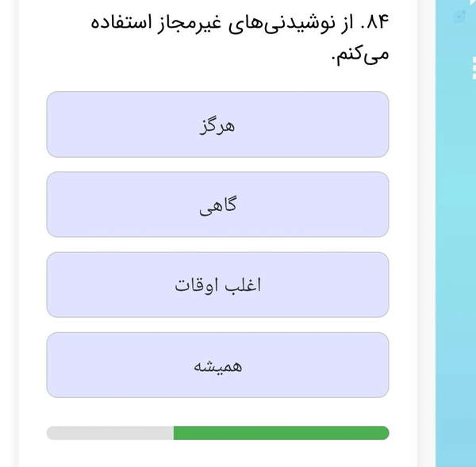Screen dimensions: 476x467
Task: Click the question number ۸۴
Action: (378, 22)
